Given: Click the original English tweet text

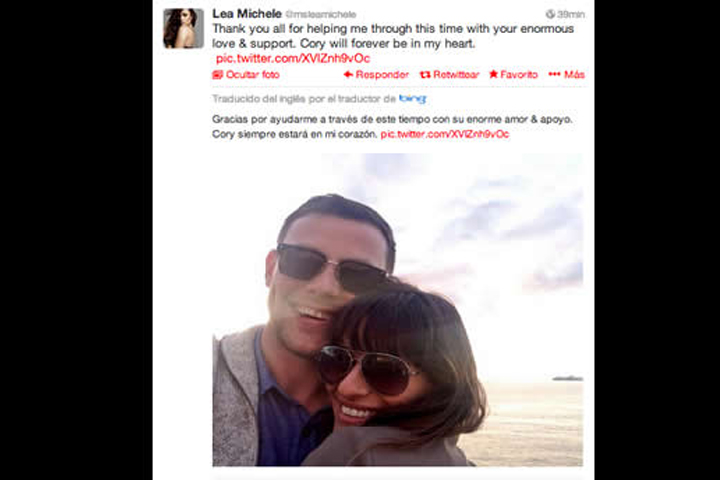Looking at the screenshot, I should pyautogui.click(x=393, y=36).
